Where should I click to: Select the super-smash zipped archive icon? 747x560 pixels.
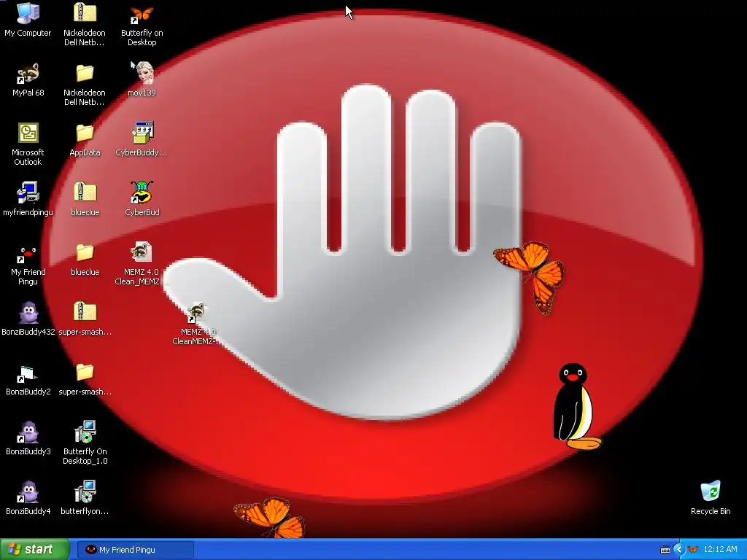tap(85, 319)
